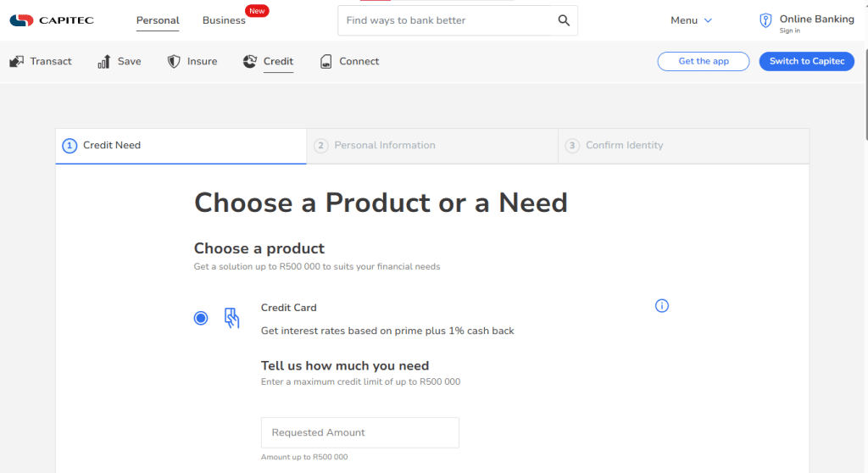Switch to the Business tab

click(224, 20)
